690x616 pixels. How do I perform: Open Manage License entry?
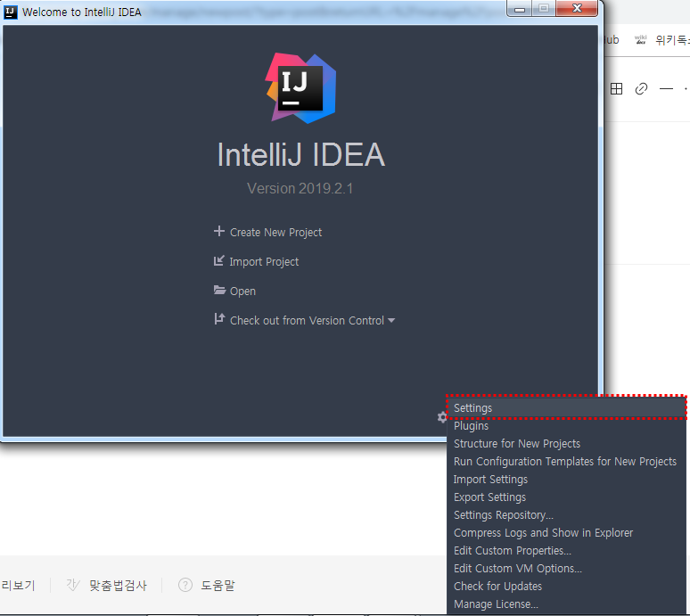click(566, 604)
